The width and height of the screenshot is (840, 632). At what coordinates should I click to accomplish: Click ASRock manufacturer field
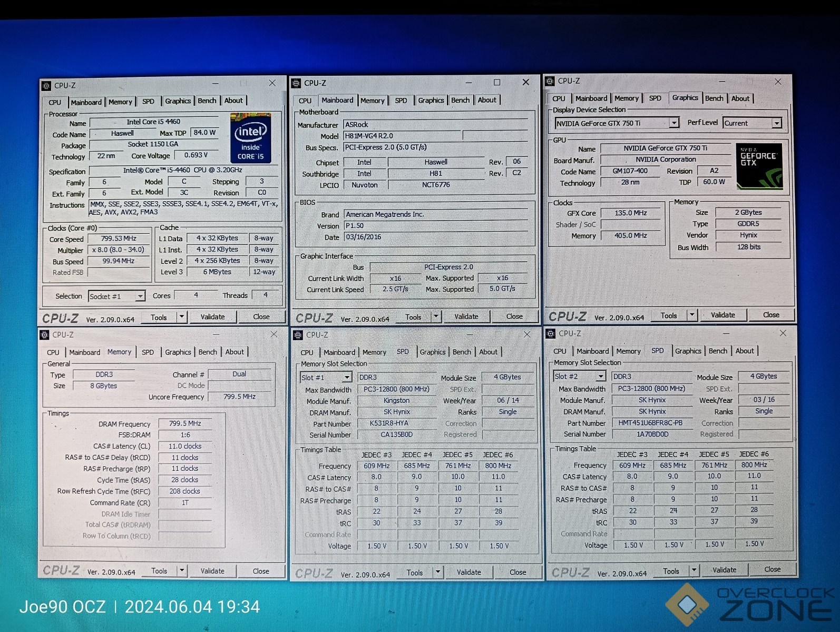point(436,125)
